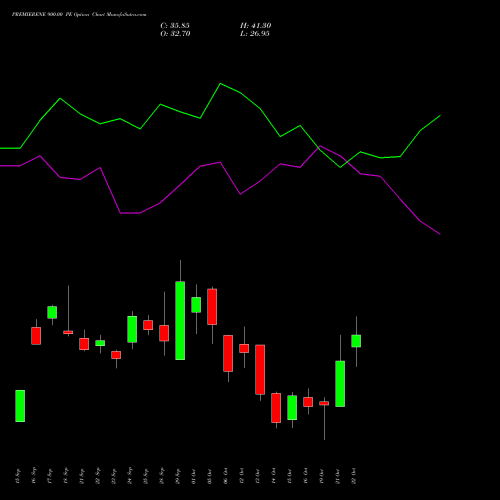Click the green indicator line
The width and height of the screenshot is (500, 500).
click(220, 84)
